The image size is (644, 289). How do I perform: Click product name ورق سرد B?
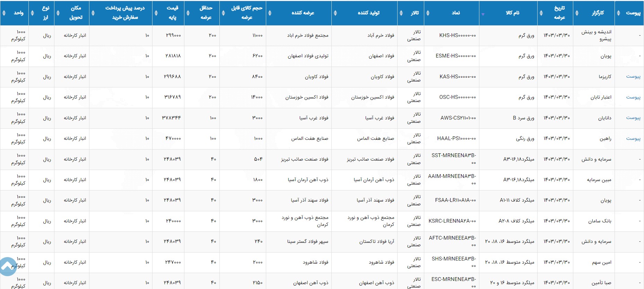click(523, 118)
